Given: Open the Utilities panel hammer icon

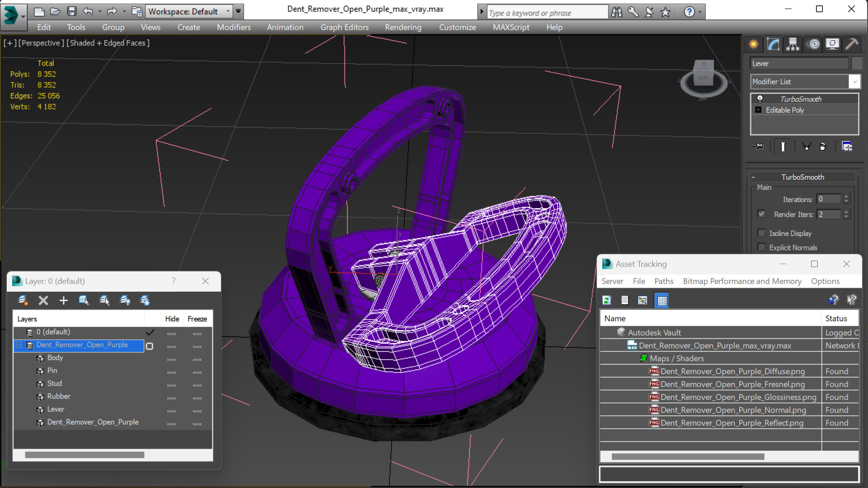Looking at the screenshot, I should [852, 44].
